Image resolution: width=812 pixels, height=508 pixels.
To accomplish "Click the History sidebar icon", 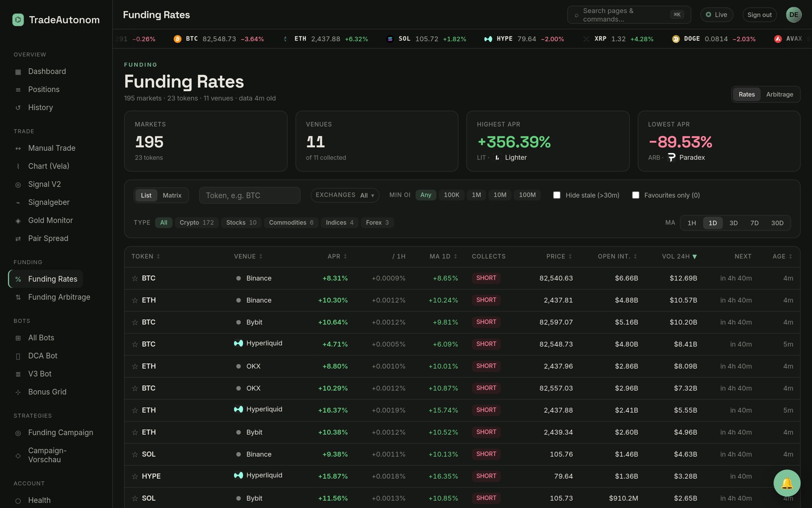I will 18,108.
